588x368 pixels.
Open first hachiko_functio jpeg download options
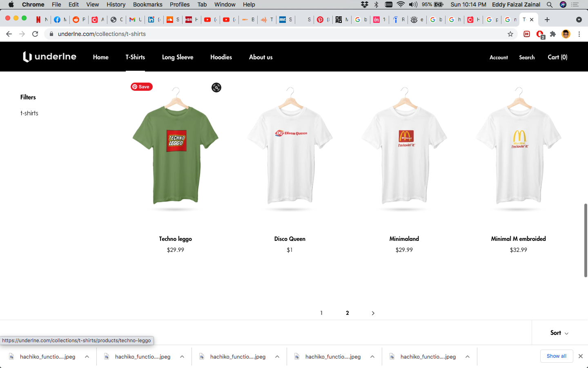[x=87, y=357]
